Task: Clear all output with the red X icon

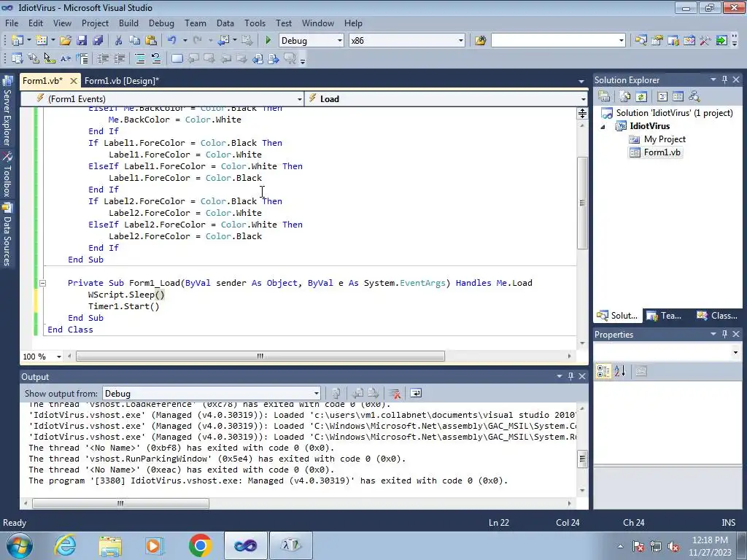Action: 395,393
